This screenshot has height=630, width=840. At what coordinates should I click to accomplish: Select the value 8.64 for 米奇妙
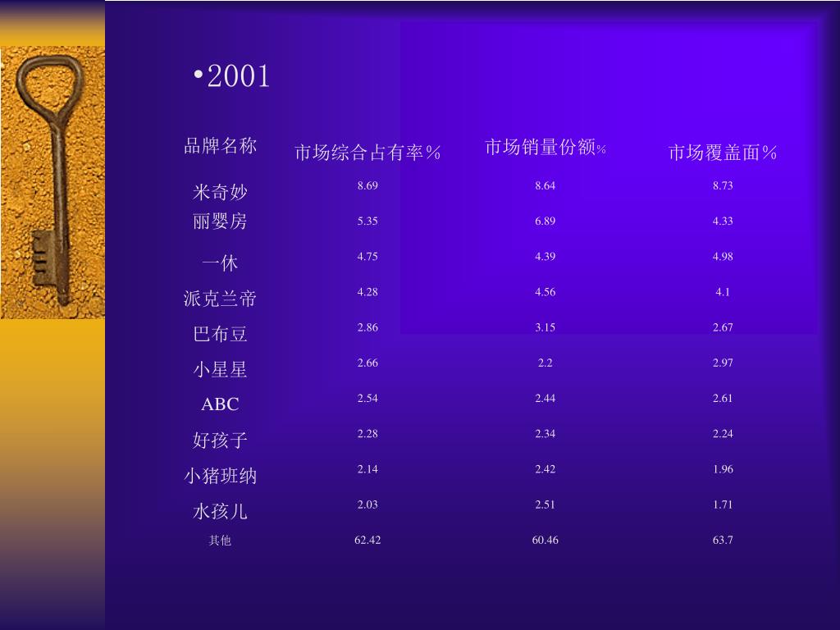point(546,186)
